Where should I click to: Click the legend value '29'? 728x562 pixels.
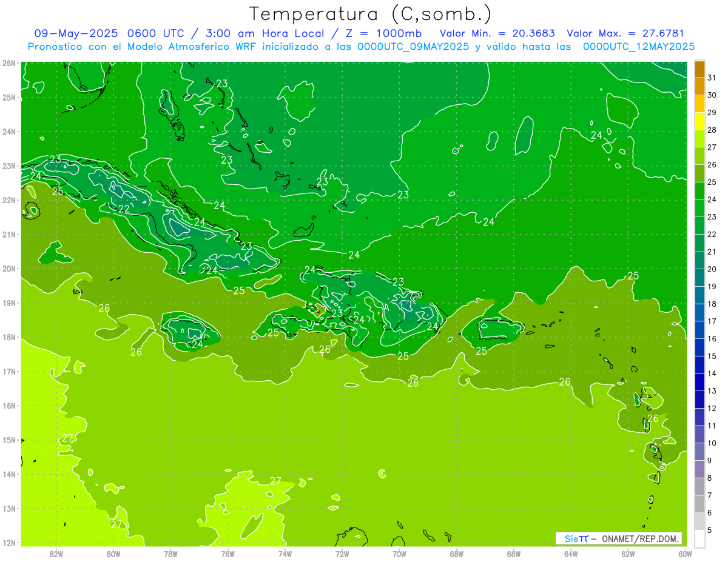click(712, 113)
